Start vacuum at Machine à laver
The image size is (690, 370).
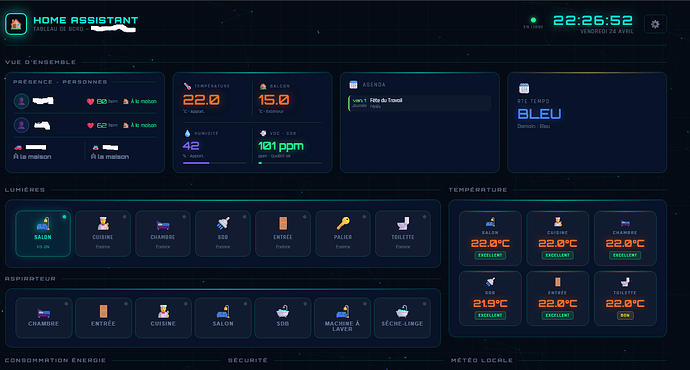342,318
